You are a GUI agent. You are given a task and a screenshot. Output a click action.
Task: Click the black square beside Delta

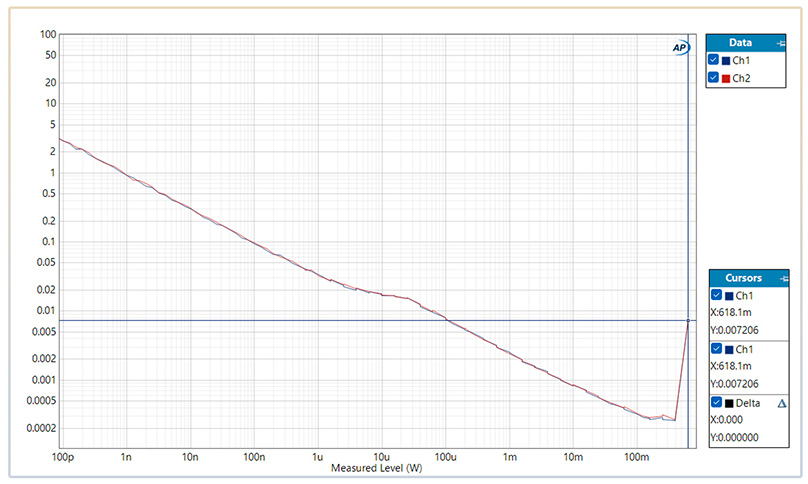click(727, 403)
